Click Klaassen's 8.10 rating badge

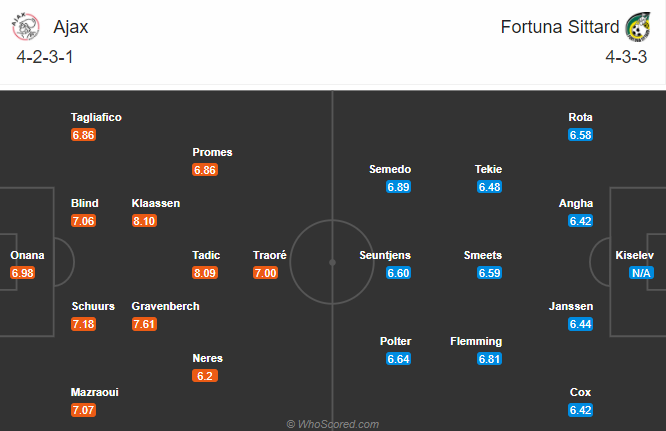point(145,220)
